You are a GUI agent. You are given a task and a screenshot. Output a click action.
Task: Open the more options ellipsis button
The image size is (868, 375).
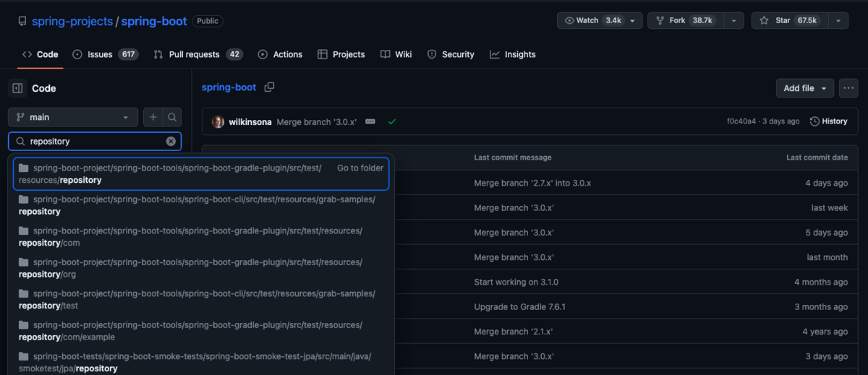pyautogui.click(x=848, y=88)
